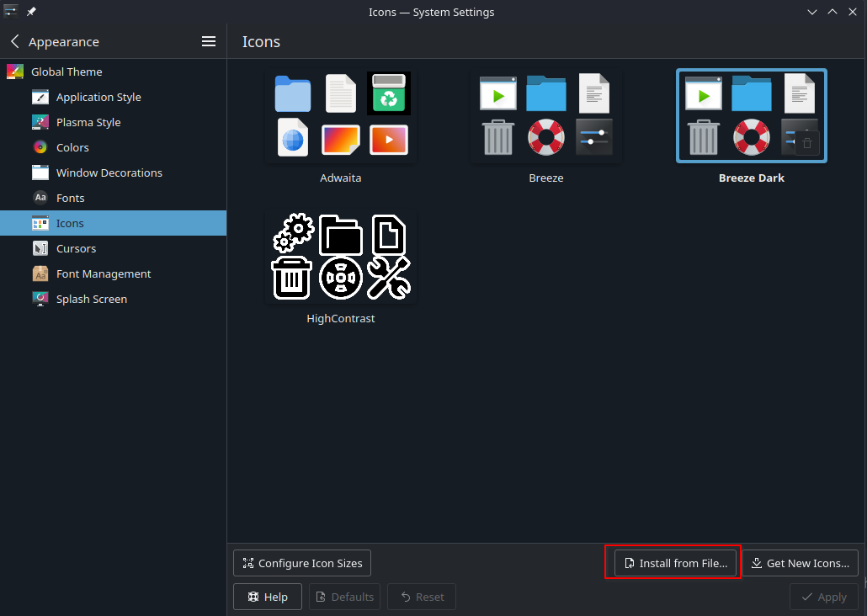Click the Font Management icon
867x616 pixels.
pos(40,273)
